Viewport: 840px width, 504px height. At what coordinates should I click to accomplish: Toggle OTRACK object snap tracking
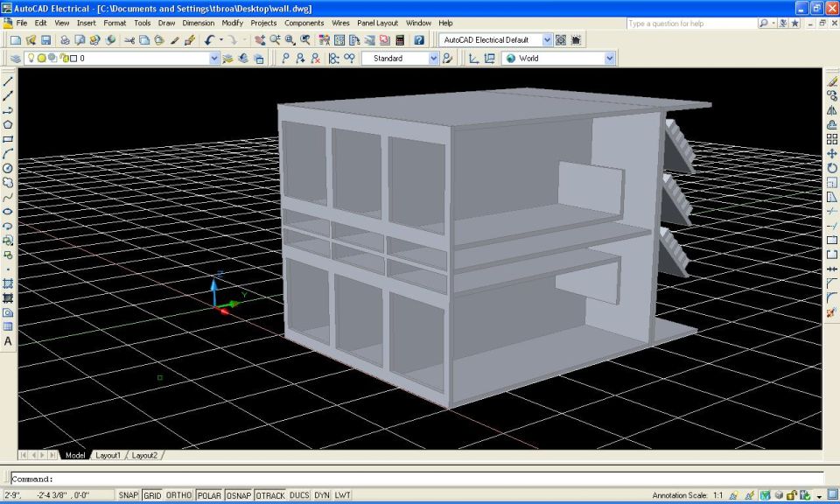[270, 495]
